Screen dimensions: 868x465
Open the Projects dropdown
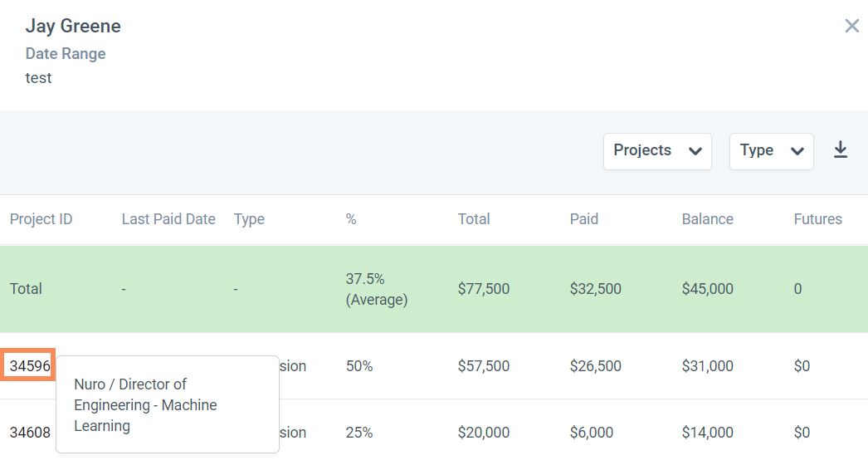(x=657, y=151)
